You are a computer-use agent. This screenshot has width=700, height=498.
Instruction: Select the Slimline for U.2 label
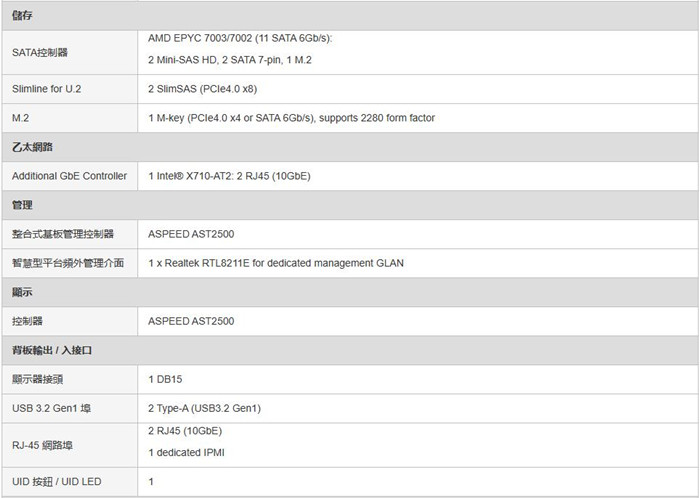click(x=46, y=89)
